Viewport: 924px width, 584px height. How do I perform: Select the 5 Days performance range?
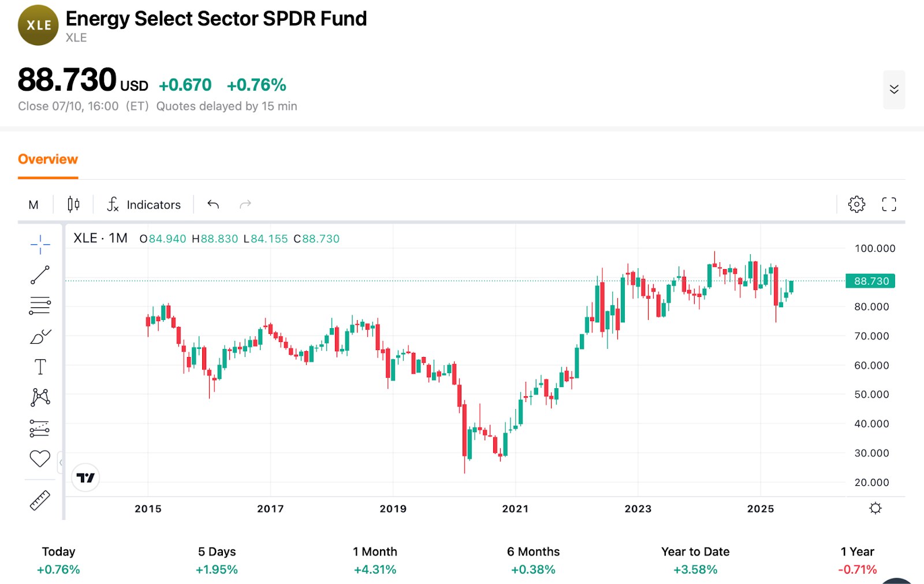pos(217,560)
